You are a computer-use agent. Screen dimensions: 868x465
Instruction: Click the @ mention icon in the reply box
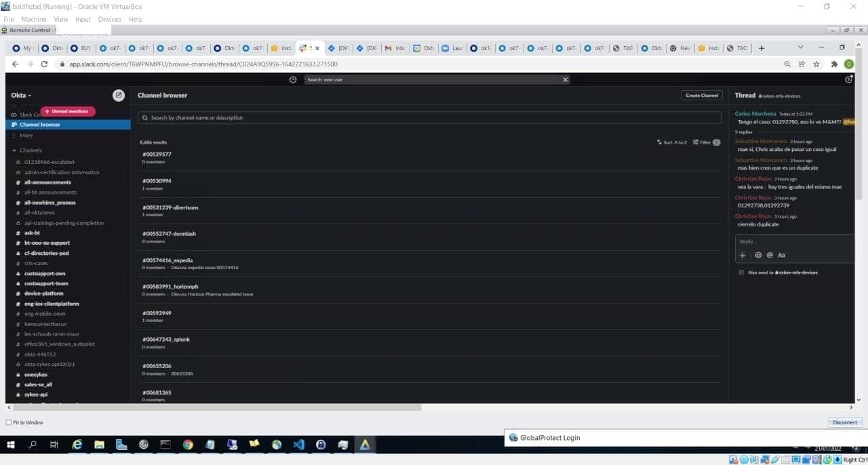770,256
